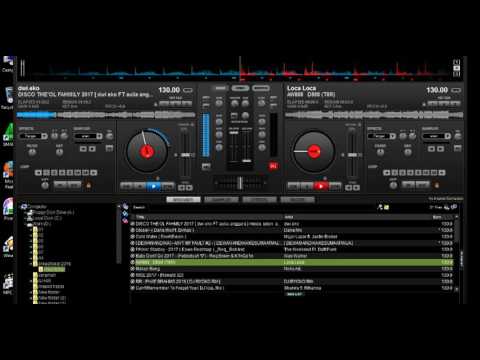Click the crossfader handle
The image size is (480, 360).
[x=240, y=183]
